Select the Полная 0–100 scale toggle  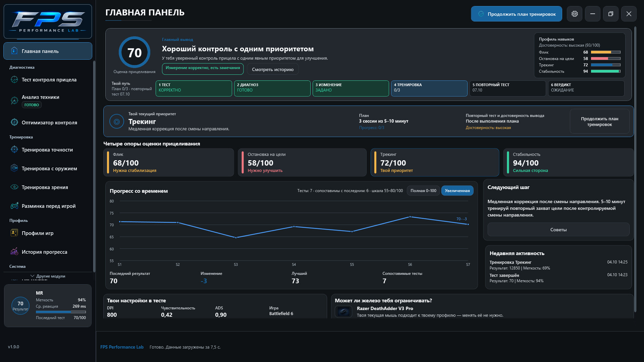[x=423, y=191]
